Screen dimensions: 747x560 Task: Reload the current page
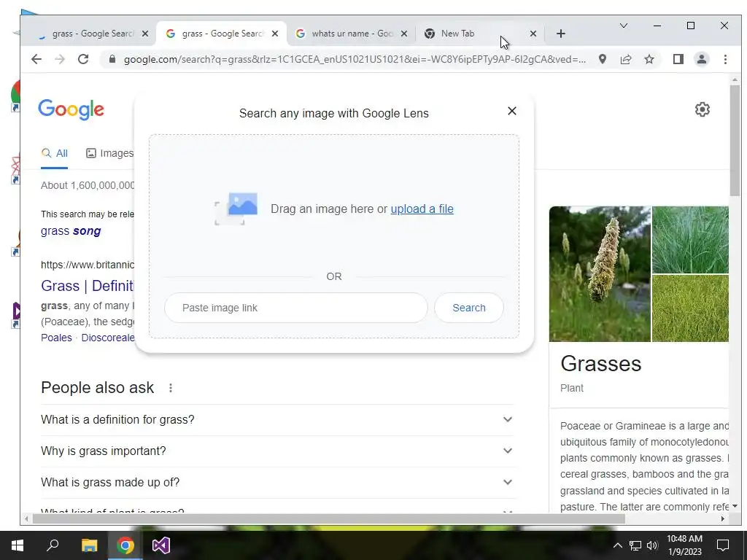click(x=83, y=60)
